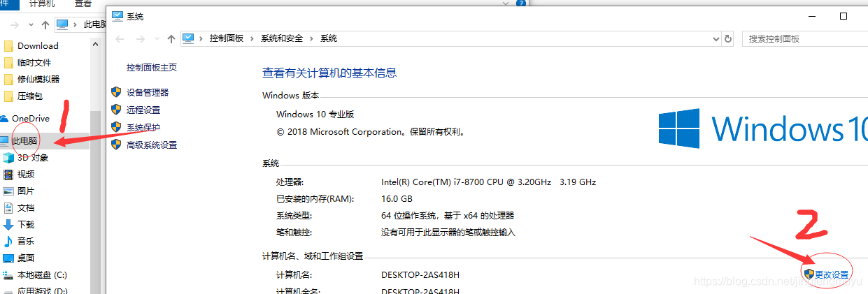
Task: Click the 更改设置 (Change settings) link
Action: click(x=832, y=274)
